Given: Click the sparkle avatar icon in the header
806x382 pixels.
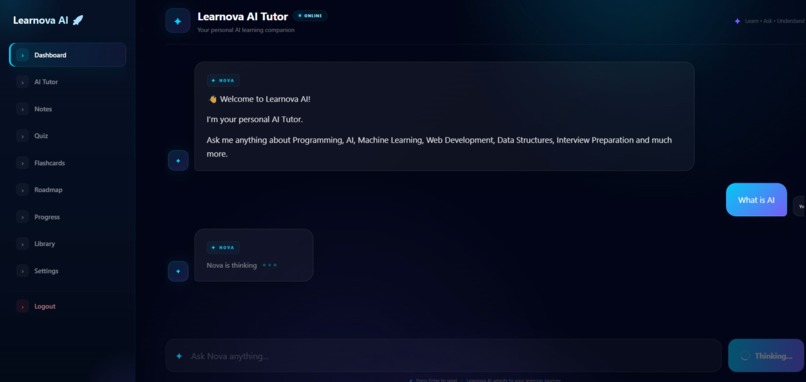Looking at the screenshot, I should click(x=178, y=21).
